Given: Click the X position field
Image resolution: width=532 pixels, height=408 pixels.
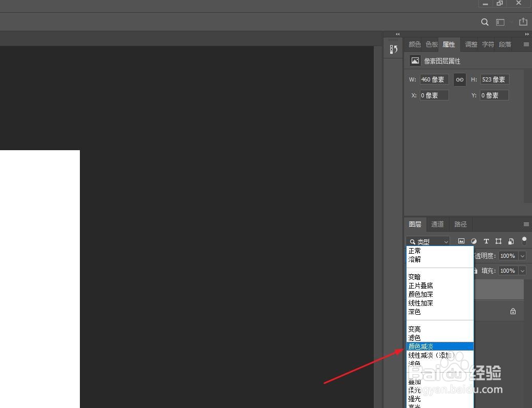Looking at the screenshot, I should (434, 95).
